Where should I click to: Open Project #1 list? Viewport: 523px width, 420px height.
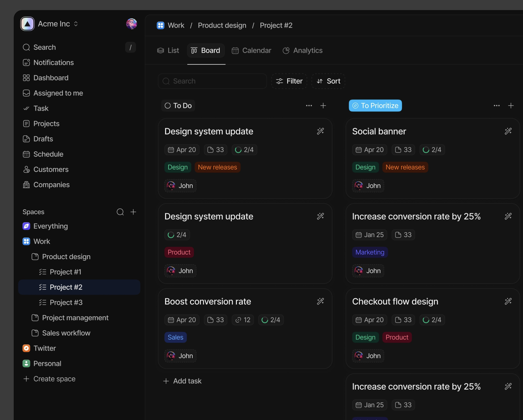point(60,272)
